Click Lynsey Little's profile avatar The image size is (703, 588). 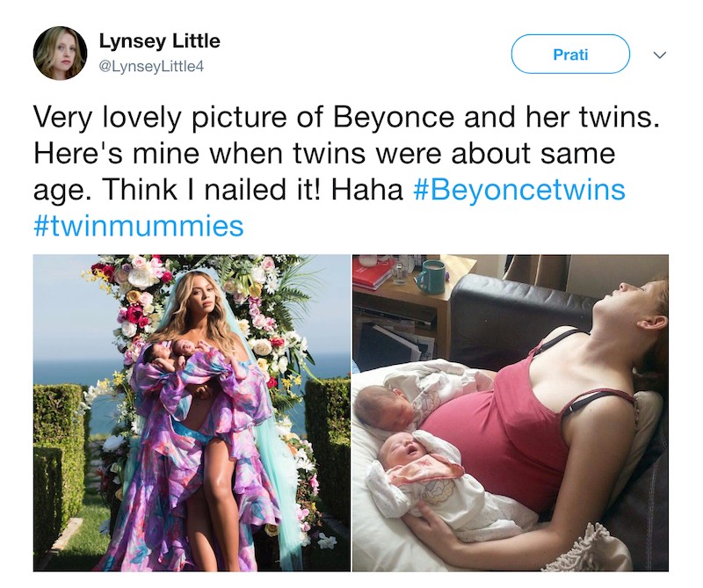coord(60,53)
